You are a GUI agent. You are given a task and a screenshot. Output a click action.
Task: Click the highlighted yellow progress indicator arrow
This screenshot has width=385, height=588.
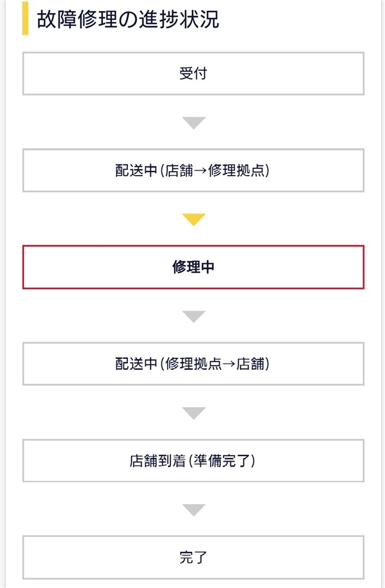pyautogui.click(x=193, y=219)
